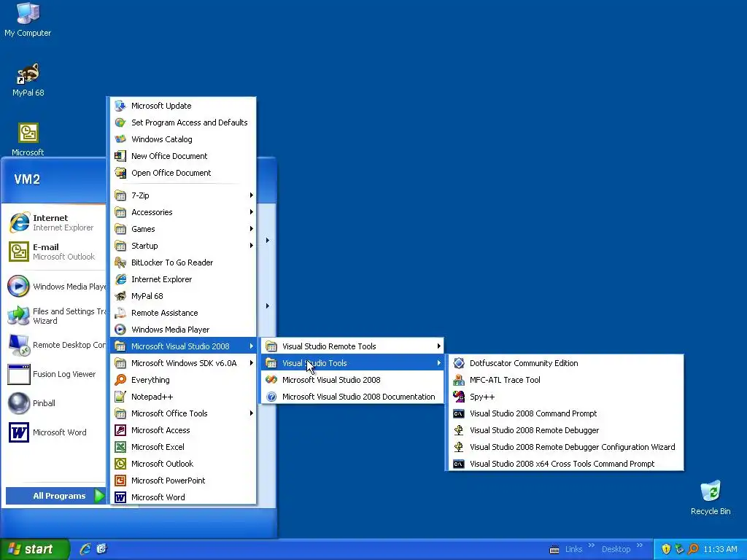
Task: Choose Open Office Document
Action: coord(183,173)
